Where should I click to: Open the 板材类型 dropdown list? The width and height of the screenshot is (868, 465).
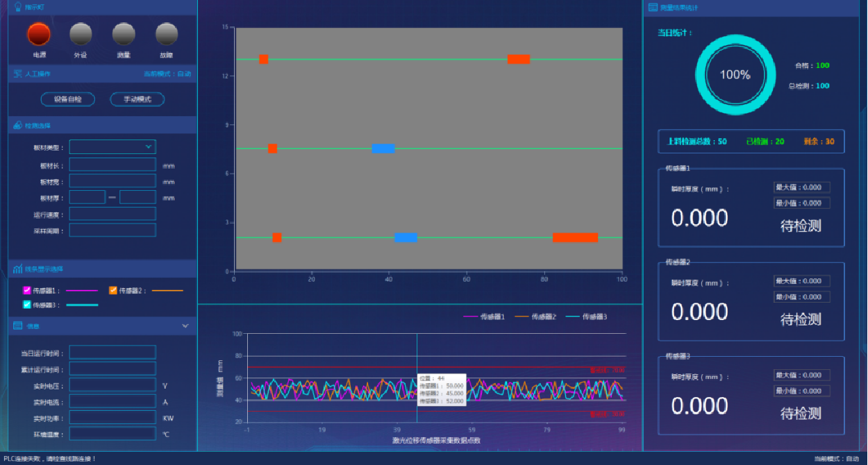coord(112,147)
